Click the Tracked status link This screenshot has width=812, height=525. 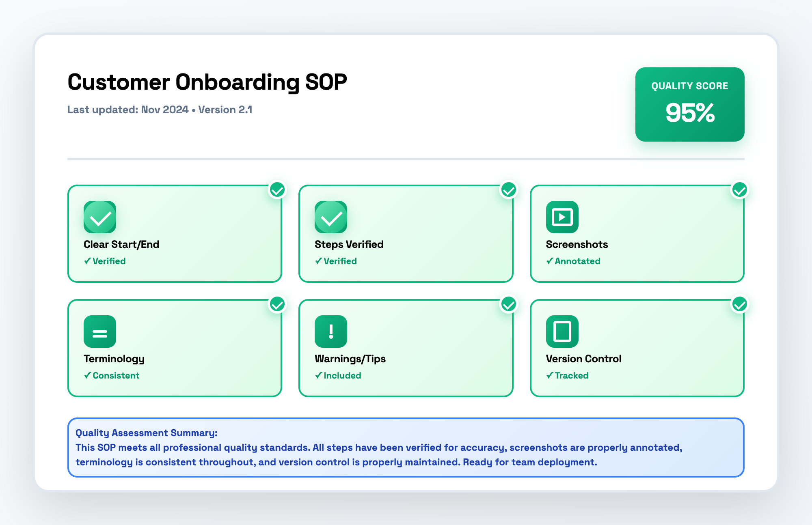click(568, 375)
